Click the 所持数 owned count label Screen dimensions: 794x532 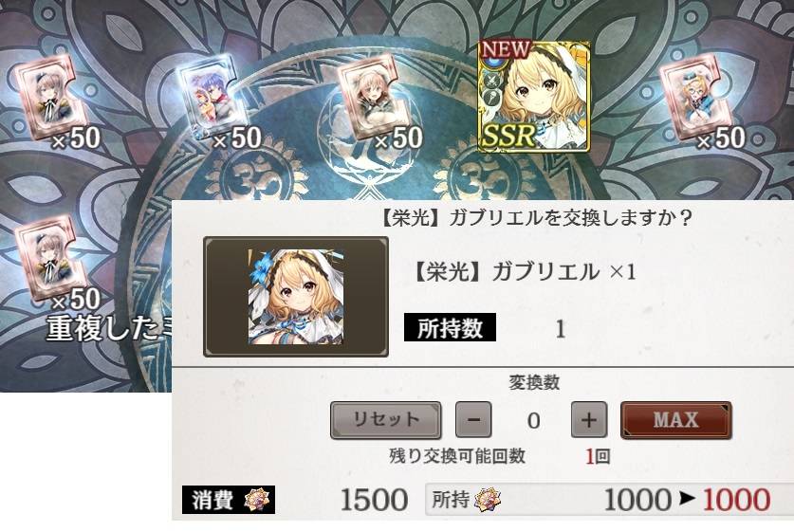450,328
